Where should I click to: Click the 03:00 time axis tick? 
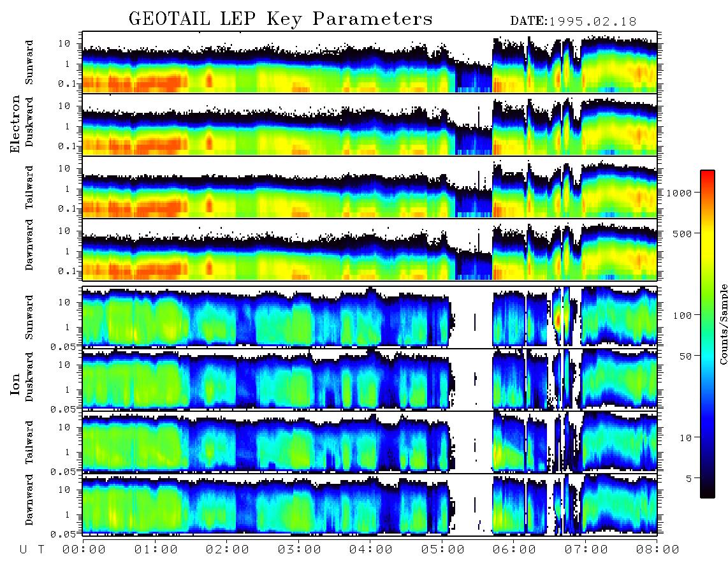coord(300,550)
